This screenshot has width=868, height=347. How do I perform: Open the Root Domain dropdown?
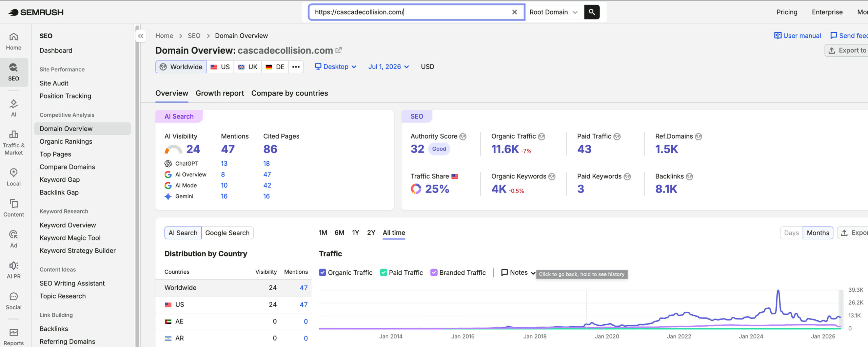point(554,12)
